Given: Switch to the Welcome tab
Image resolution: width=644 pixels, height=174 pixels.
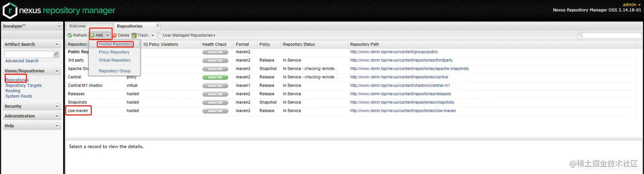Looking at the screenshot, I should pyautogui.click(x=77, y=26).
